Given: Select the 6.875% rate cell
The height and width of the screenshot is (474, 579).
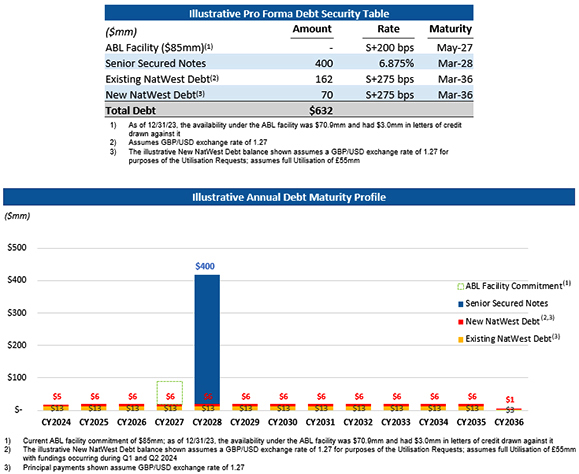Looking at the screenshot, I should [396, 63].
